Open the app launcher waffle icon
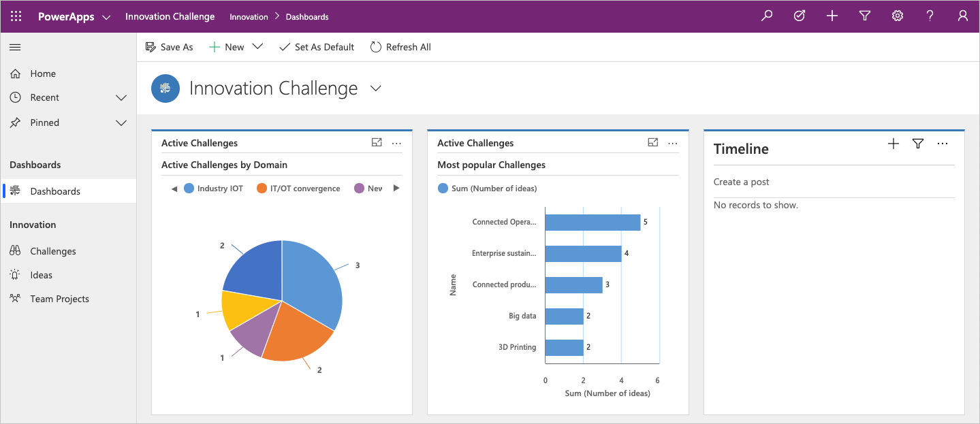 (x=16, y=16)
